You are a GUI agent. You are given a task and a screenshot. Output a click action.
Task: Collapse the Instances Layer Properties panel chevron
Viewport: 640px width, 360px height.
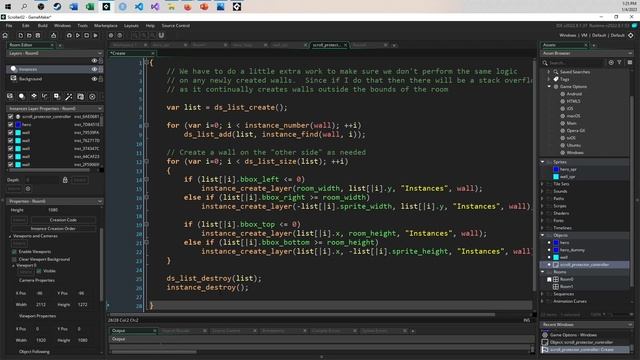[100, 109]
